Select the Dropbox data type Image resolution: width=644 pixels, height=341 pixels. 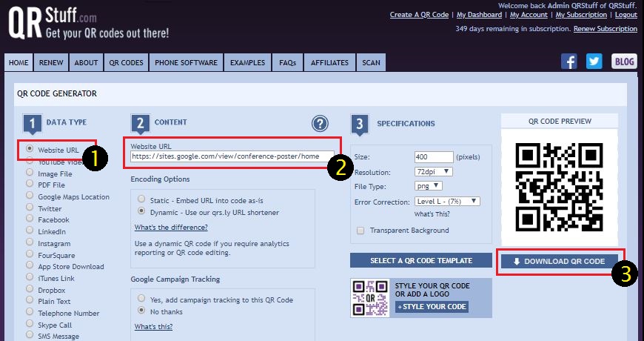(30, 289)
